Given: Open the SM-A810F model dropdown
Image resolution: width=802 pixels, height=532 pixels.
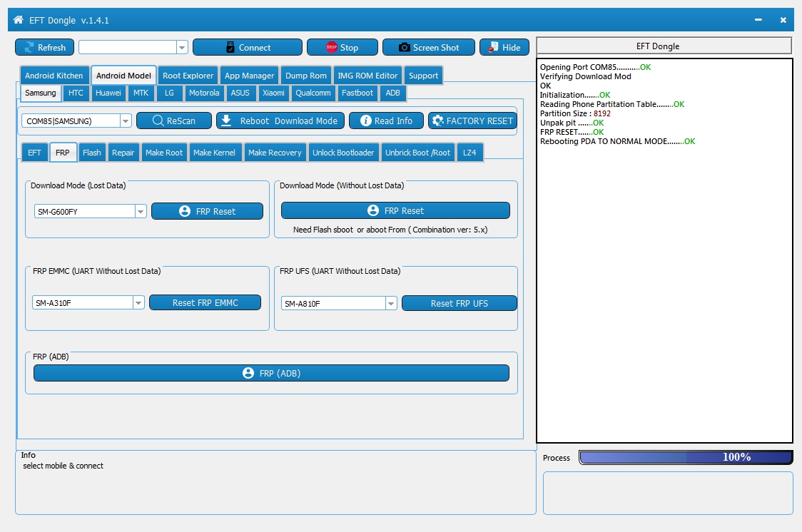Looking at the screenshot, I should [x=391, y=304].
